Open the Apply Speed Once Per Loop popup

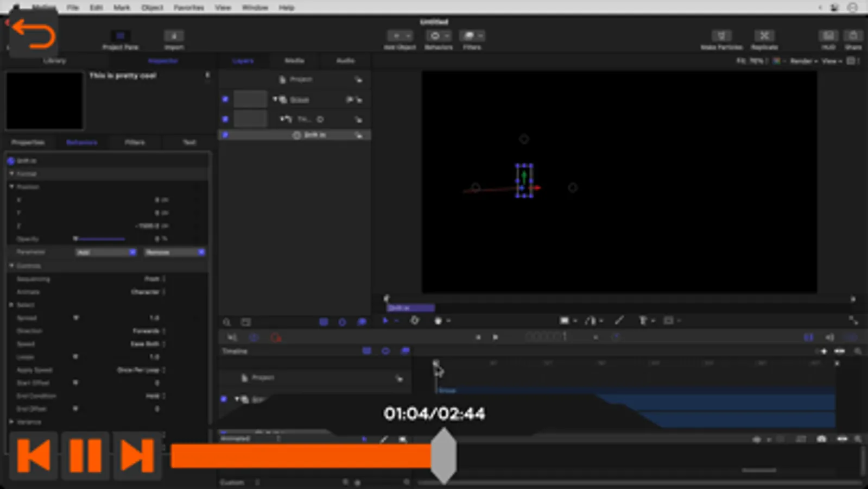tap(141, 370)
